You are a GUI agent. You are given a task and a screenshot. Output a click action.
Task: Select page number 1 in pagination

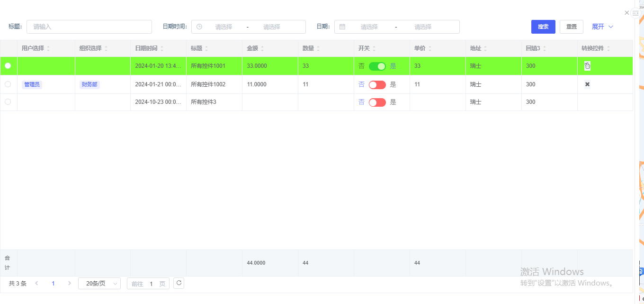53,284
